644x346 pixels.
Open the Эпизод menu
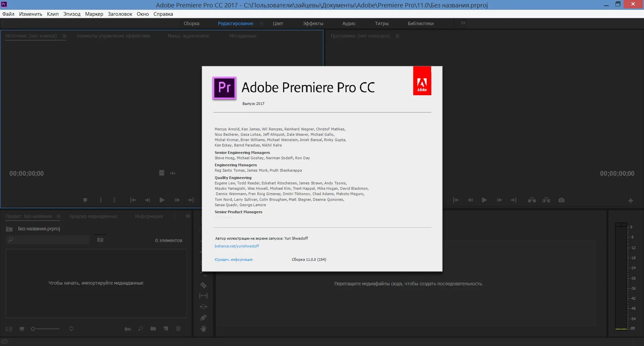72,14
